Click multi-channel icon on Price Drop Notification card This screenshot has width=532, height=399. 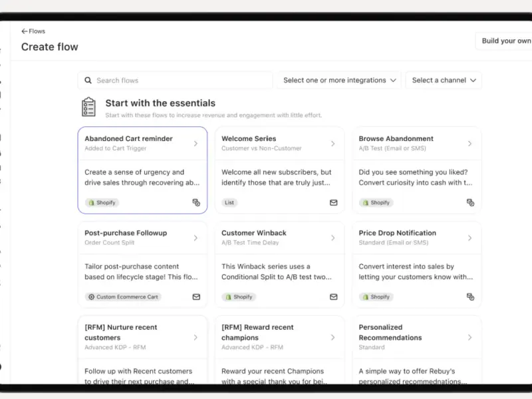click(470, 297)
